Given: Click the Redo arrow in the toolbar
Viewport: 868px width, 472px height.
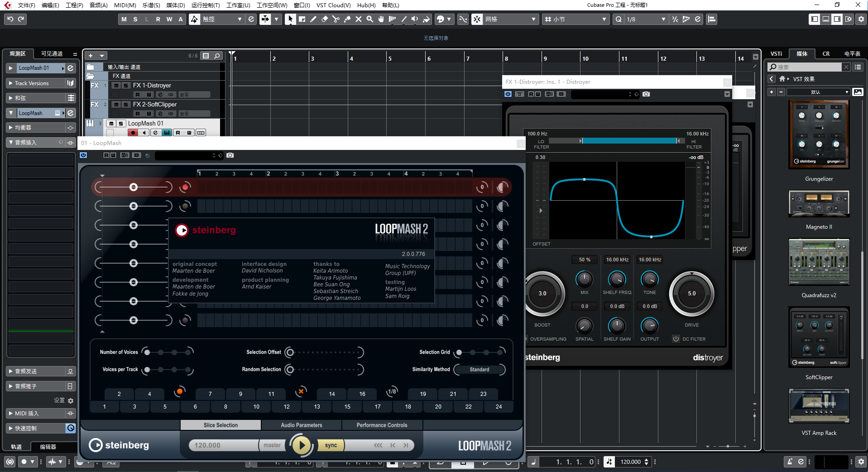Looking at the screenshot, I should pyautogui.click(x=21, y=19).
